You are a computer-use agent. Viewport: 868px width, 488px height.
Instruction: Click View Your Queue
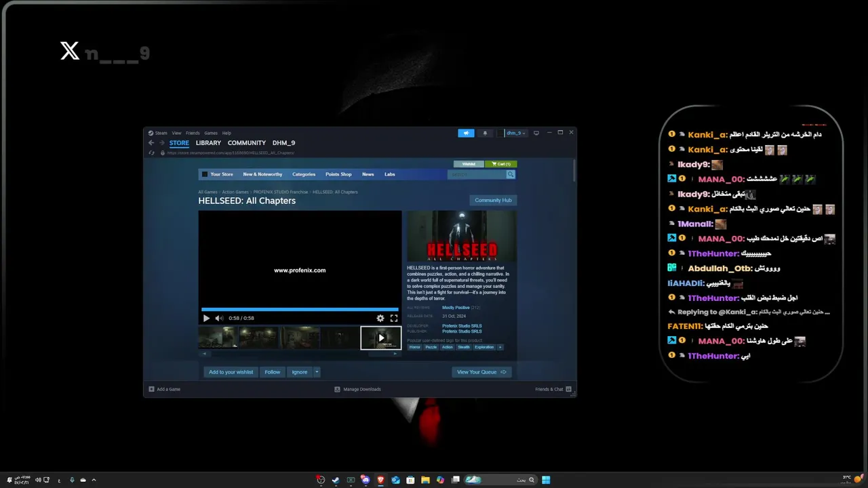tap(482, 372)
